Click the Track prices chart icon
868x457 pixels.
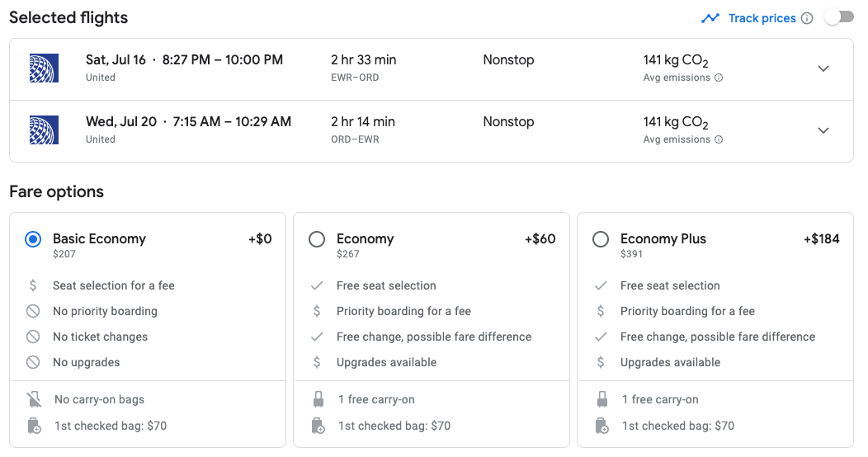pyautogui.click(x=710, y=18)
